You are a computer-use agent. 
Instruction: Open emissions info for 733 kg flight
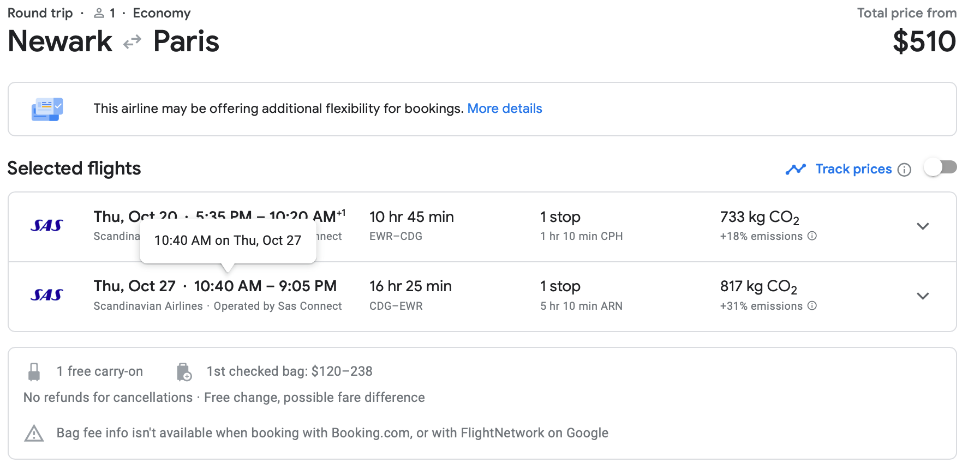[812, 236]
